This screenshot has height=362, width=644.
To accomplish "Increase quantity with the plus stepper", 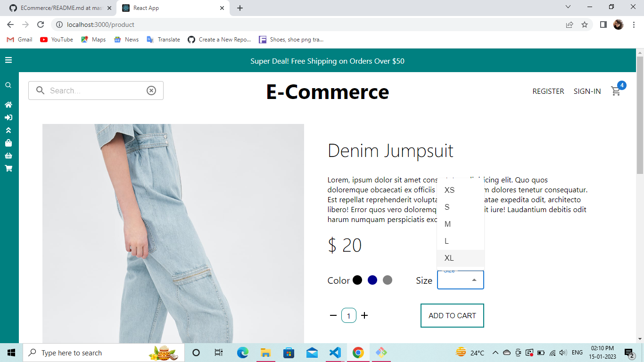I will pos(364,315).
